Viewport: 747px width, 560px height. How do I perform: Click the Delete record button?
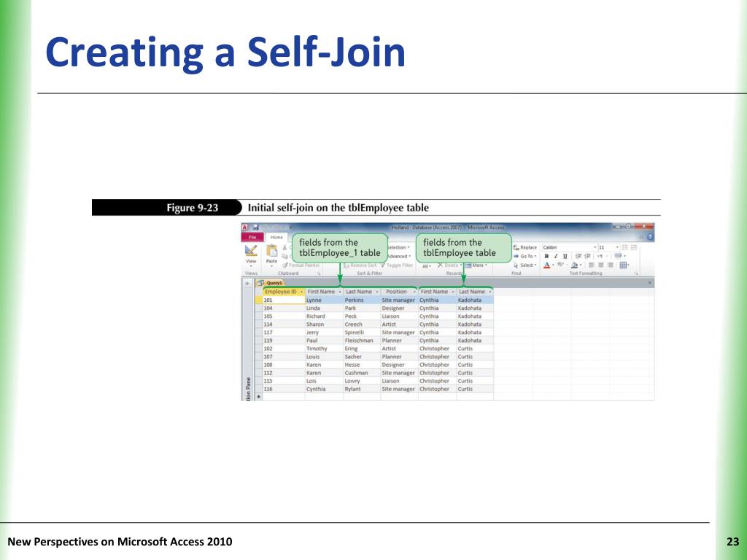(449, 265)
